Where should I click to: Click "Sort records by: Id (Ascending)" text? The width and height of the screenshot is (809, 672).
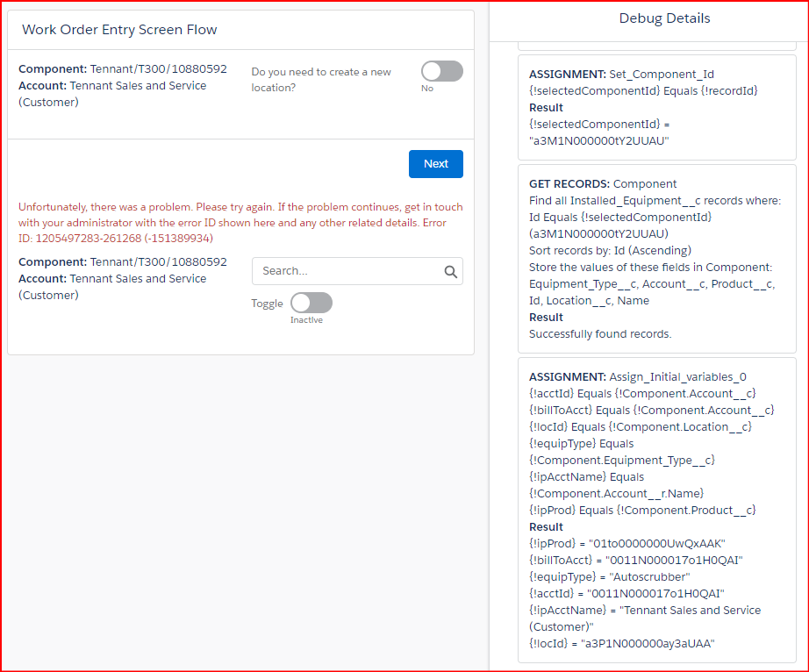(x=610, y=251)
